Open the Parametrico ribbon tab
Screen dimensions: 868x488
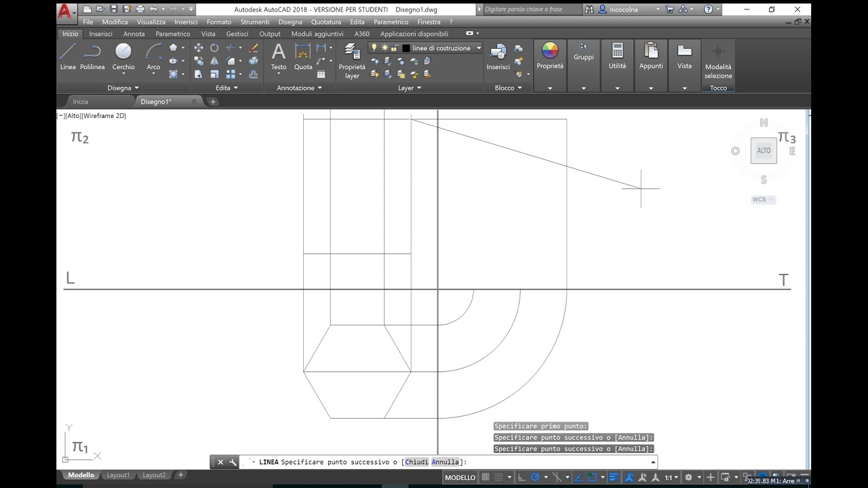tap(172, 34)
